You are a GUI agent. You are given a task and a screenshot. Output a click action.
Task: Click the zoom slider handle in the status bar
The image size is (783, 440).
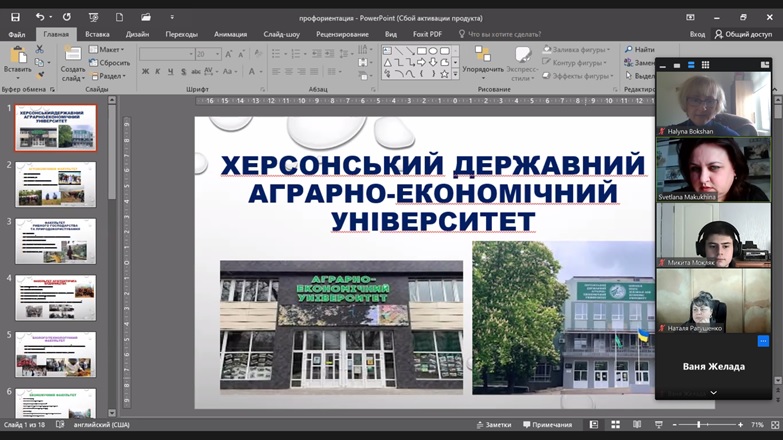coord(699,425)
